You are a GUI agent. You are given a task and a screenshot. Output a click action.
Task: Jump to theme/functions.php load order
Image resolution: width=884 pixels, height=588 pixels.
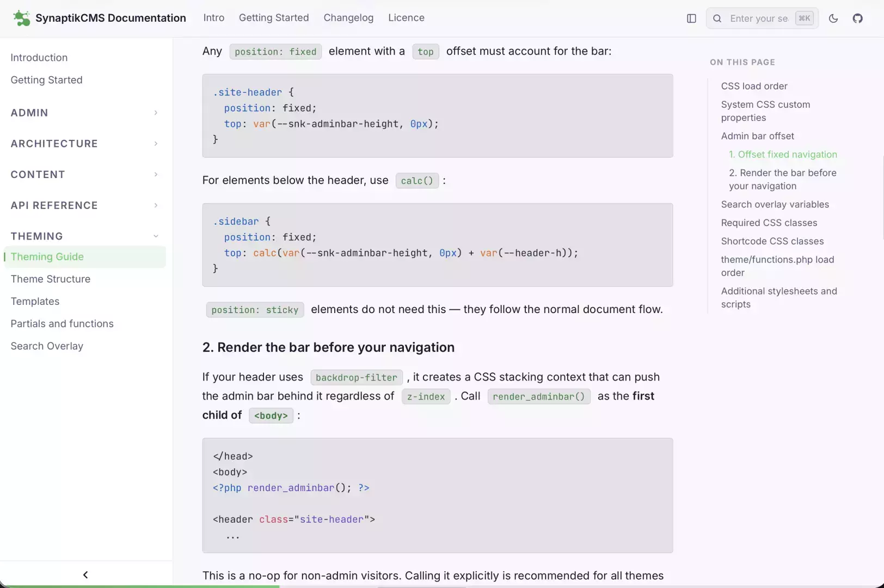pyautogui.click(x=777, y=266)
